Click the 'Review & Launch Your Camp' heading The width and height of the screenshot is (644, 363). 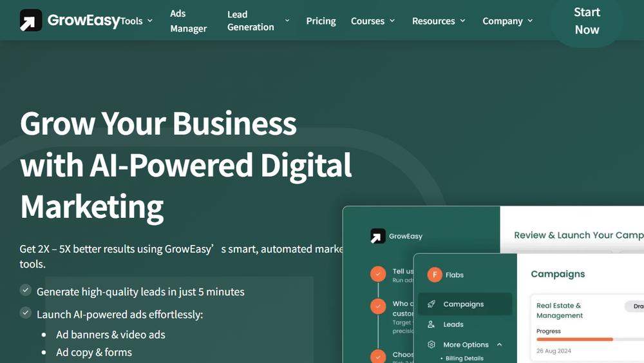tap(579, 235)
